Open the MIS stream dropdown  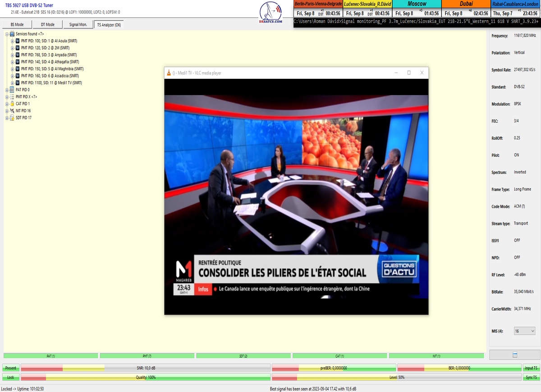click(x=524, y=331)
